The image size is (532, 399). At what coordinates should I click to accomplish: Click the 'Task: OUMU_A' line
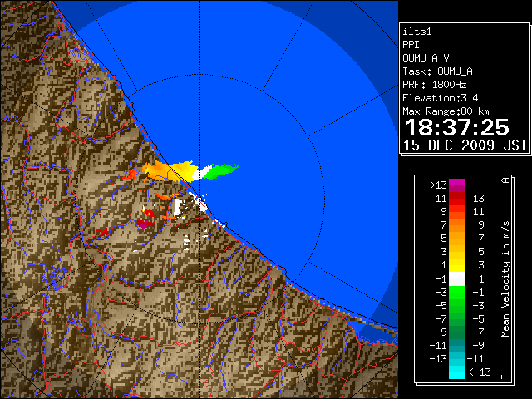click(438, 71)
